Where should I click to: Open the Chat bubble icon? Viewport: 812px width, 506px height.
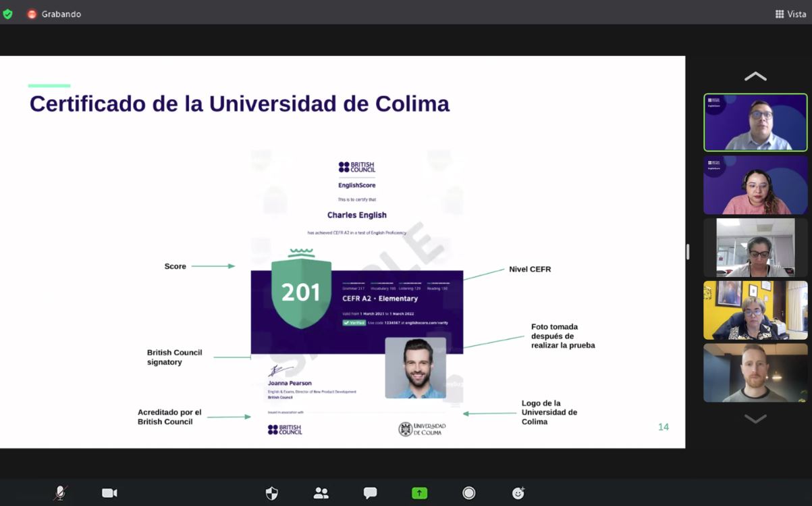coord(370,493)
